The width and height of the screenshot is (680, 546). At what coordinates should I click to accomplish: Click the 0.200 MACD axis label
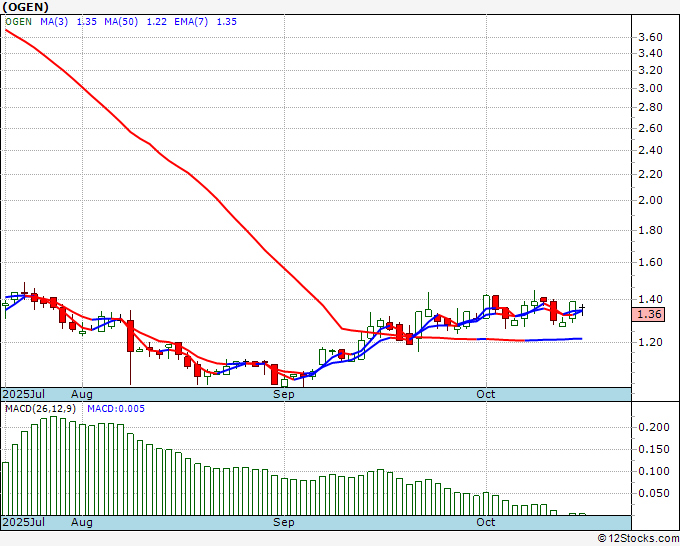(x=654, y=428)
